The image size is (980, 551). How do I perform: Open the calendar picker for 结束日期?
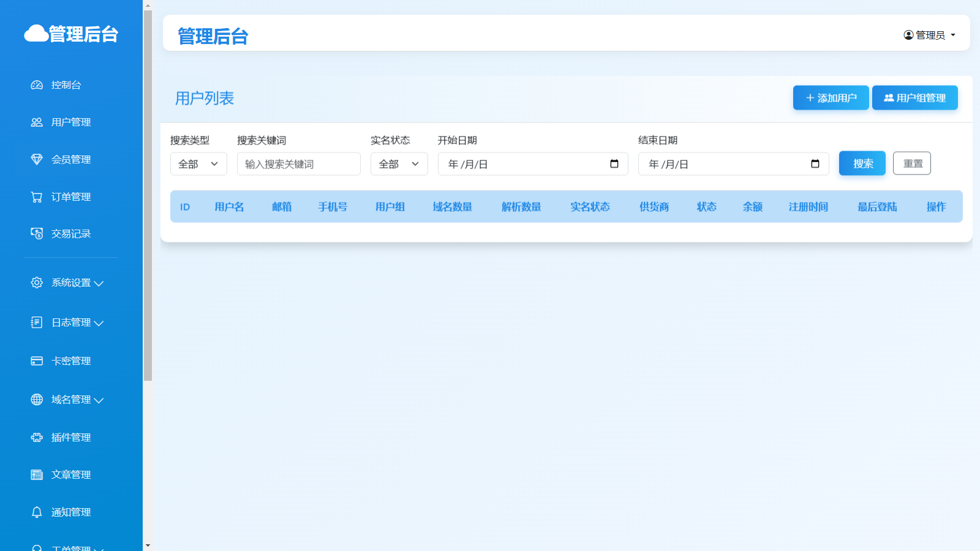815,164
